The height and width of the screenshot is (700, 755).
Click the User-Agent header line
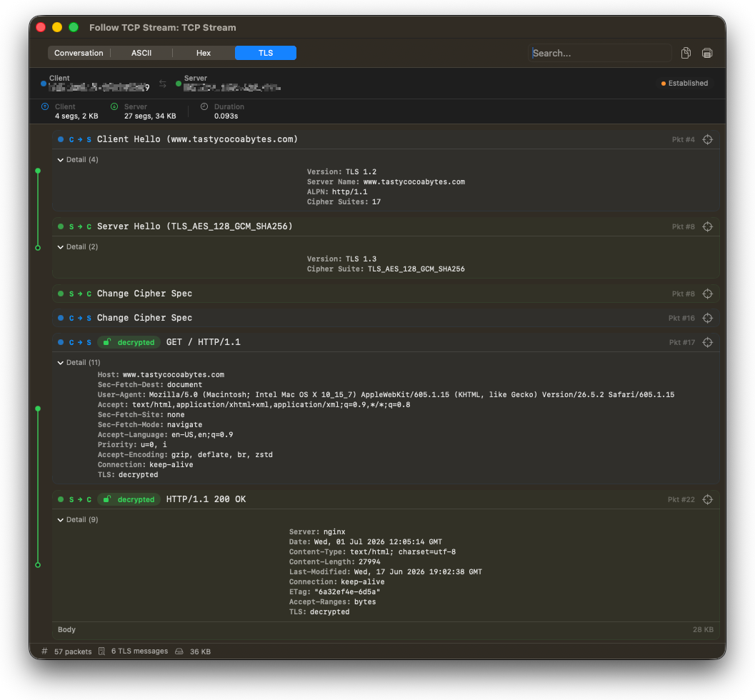click(386, 395)
